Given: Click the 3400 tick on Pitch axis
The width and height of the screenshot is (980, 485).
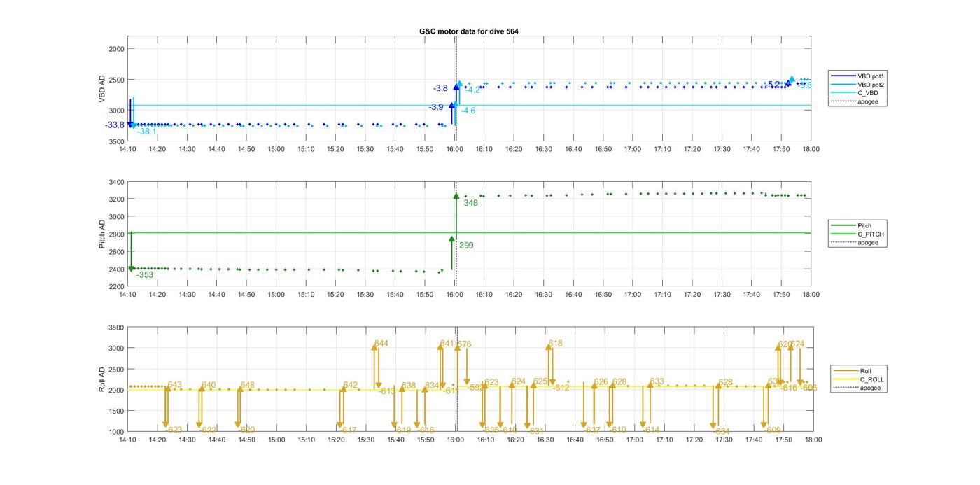Looking at the screenshot, I should (x=116, y=182).
